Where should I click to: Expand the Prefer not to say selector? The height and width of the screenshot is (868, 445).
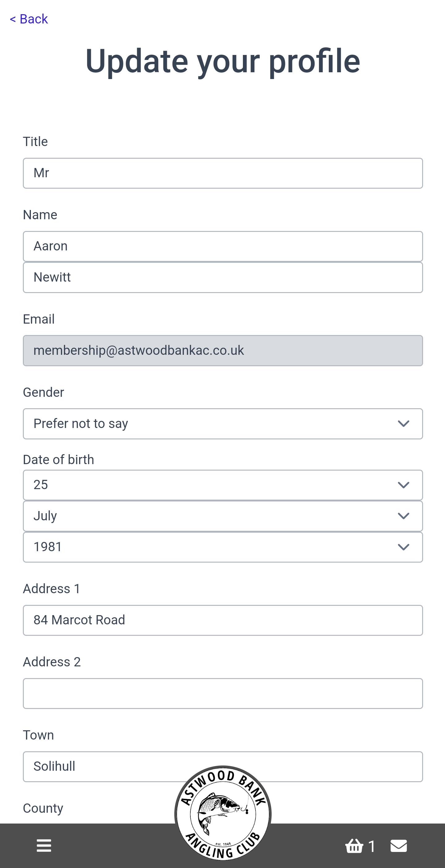point(223,424)
